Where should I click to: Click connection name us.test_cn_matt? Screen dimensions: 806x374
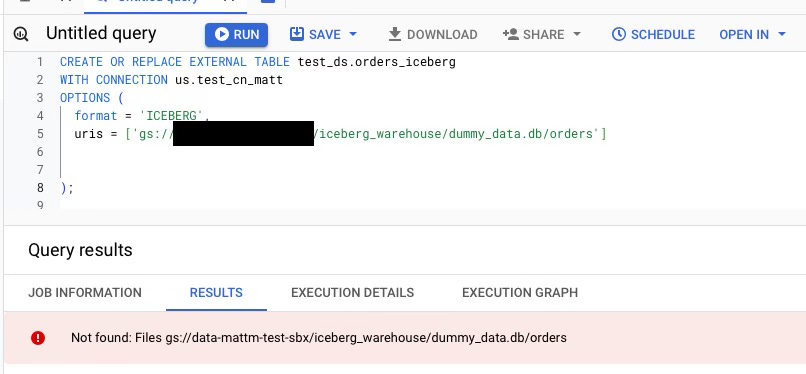(x=229, y=80)
